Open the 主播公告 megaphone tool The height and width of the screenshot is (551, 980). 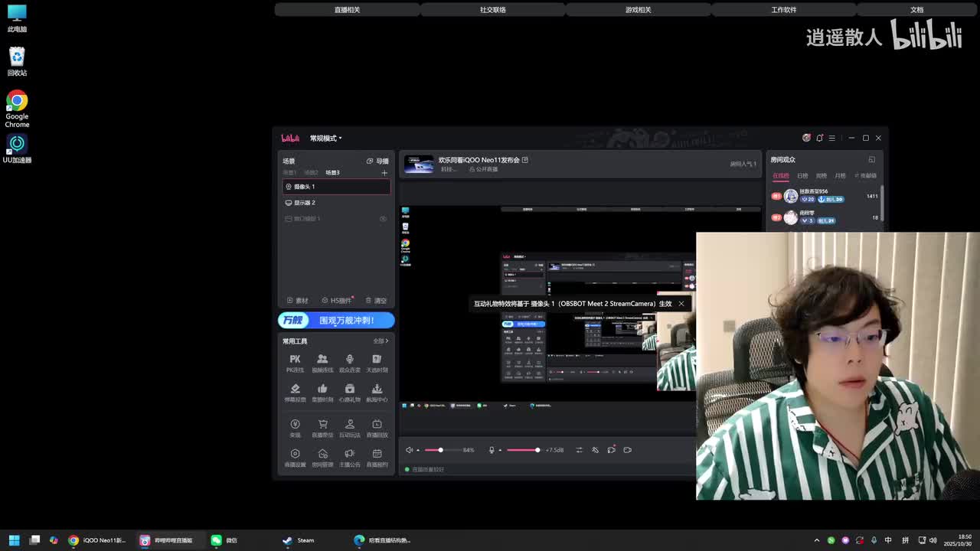350,458
